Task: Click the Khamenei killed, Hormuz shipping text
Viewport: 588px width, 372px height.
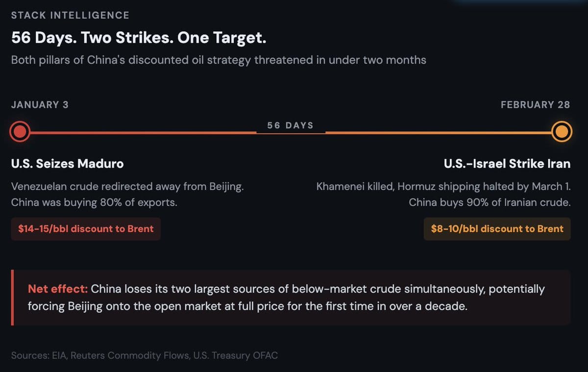Action: (443, 187)
